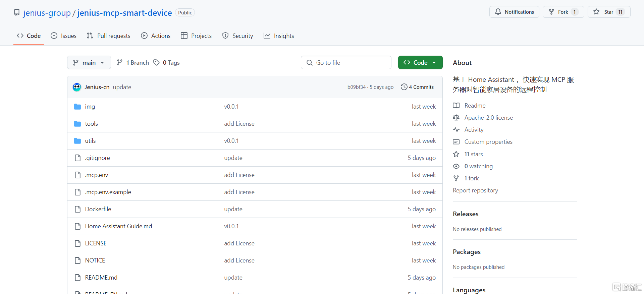This screenshot has height=294, width=644.
Task: Select the Security tab
Action: (238, 36)
